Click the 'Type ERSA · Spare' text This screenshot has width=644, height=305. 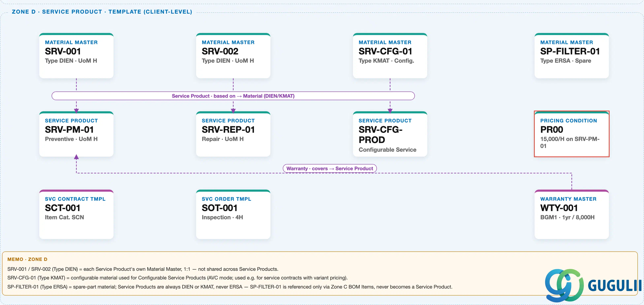click(x=566, y=61)
